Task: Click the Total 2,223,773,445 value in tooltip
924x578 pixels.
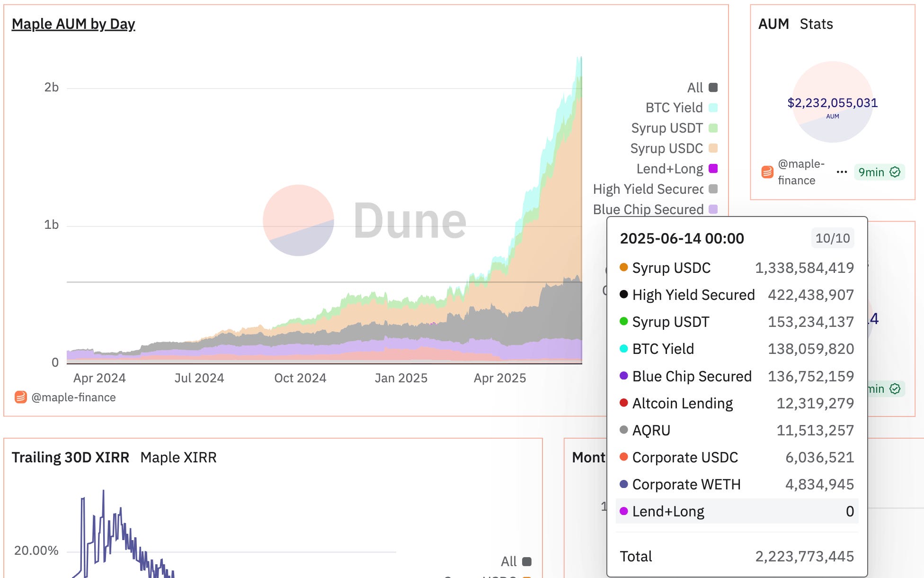Action: pos(804,557)
